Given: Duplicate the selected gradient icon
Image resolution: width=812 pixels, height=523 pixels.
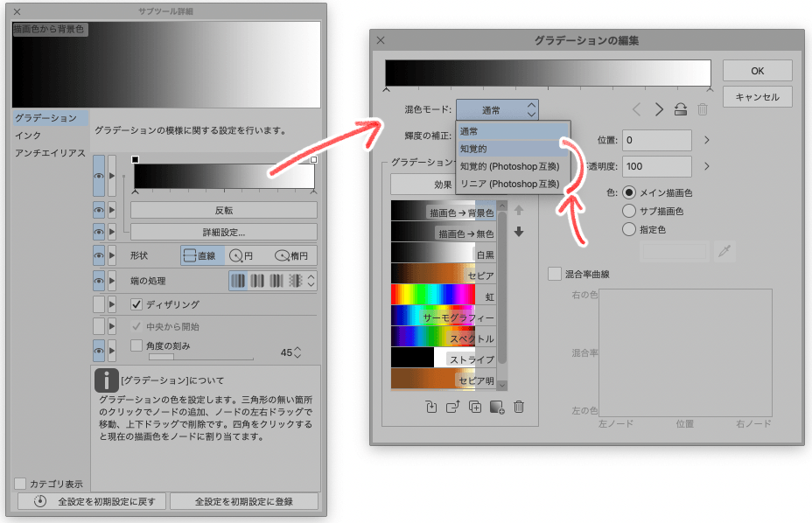Looking at the screenshot, I should tap(475, 407).
